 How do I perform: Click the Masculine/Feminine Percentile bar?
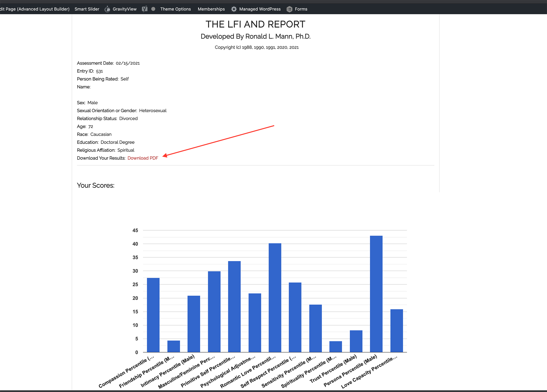coord(214,312)
